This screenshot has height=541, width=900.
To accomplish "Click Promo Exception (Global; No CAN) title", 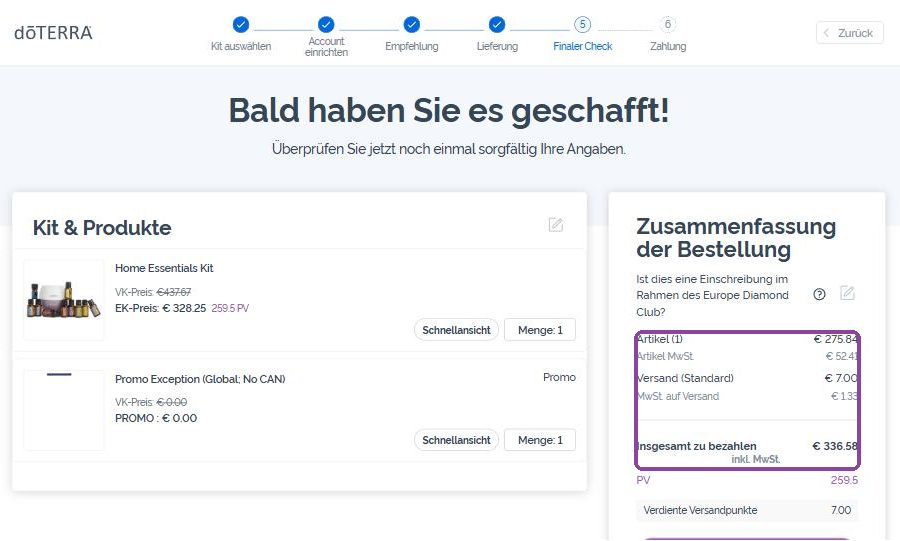I will [x=200, y=379].
